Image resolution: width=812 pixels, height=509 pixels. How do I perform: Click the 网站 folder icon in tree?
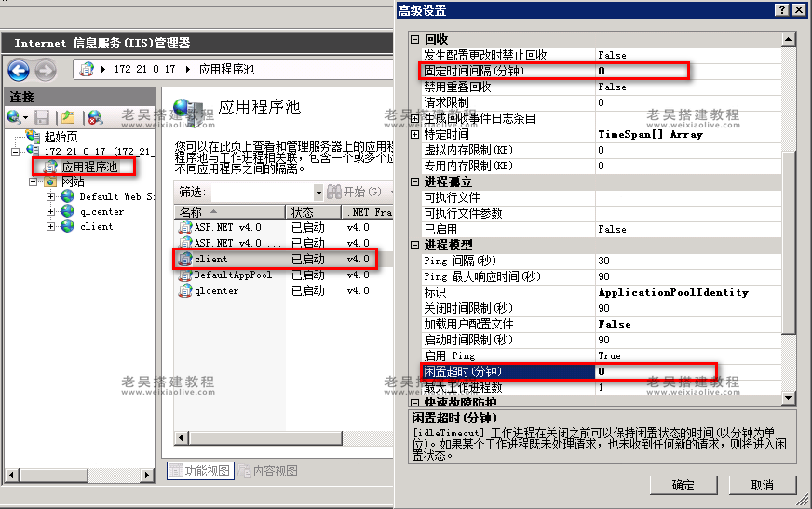pos(50,181)
